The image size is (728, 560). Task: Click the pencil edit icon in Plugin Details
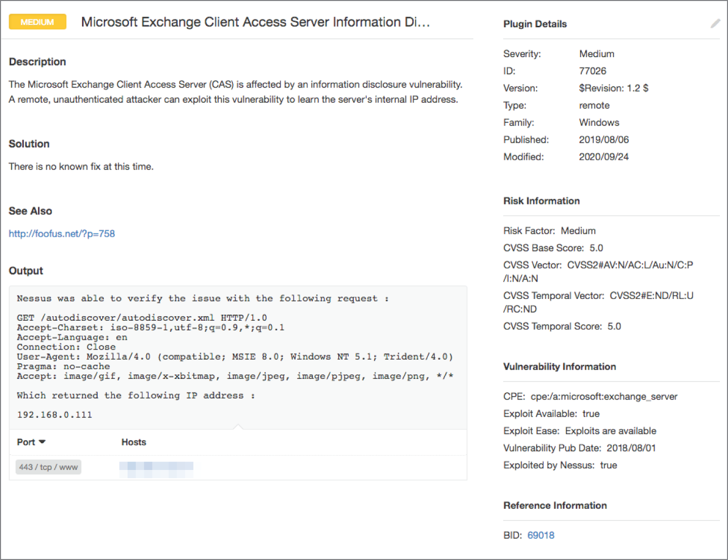(x=715, y=24)
